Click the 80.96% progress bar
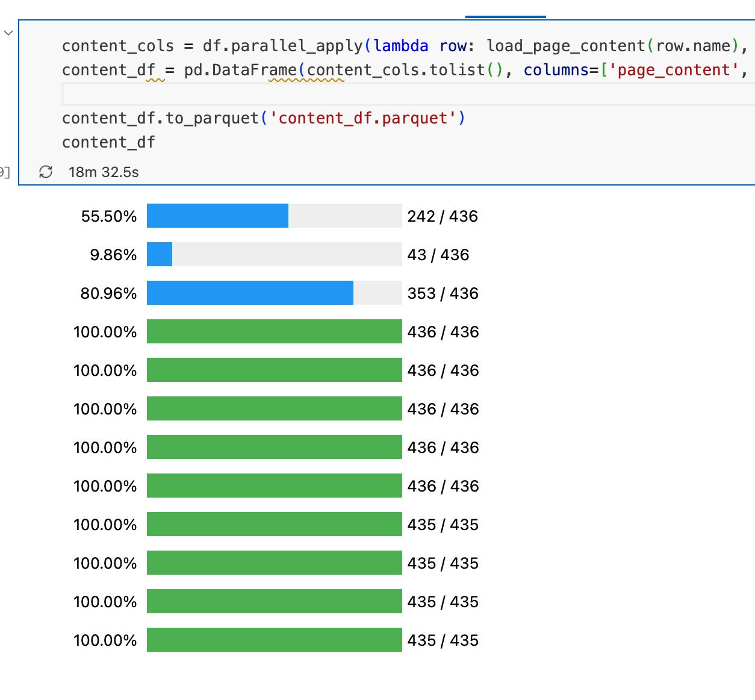The image size is (755, 700). 274,293
